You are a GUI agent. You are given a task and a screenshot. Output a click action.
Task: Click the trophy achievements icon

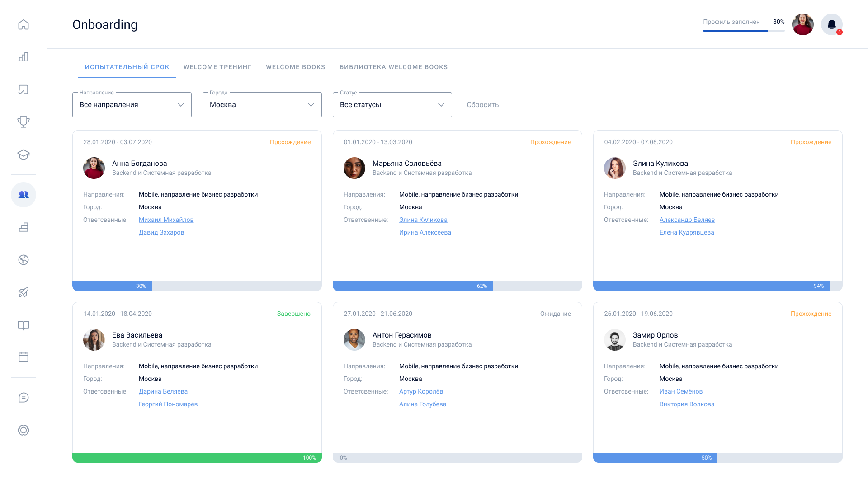[x=24, y=122]
